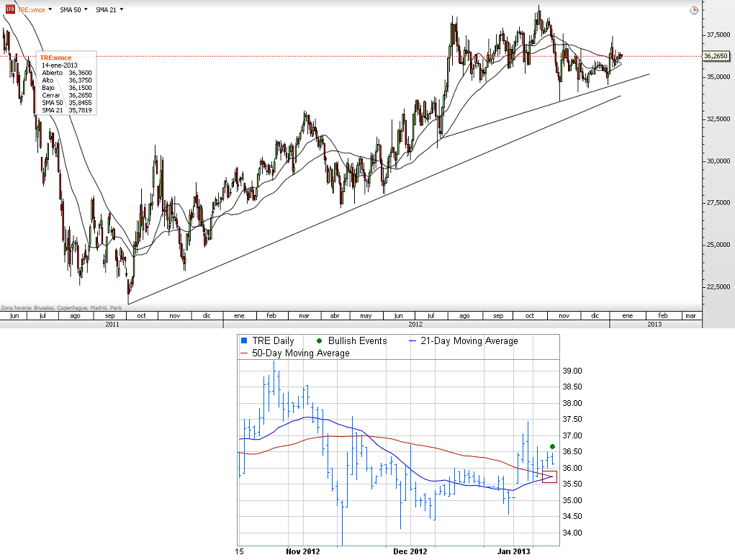
Task: Click the red CFD instrument icon
Action: 10,9
